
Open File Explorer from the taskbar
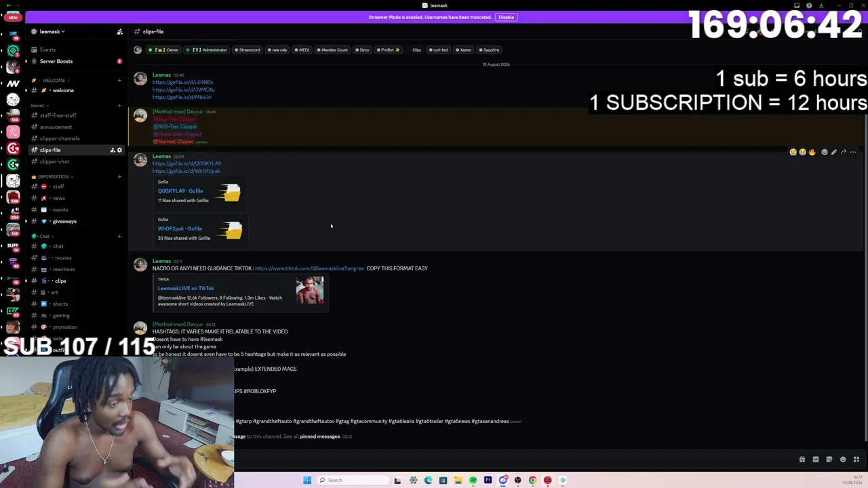click(x=458, y=481)
